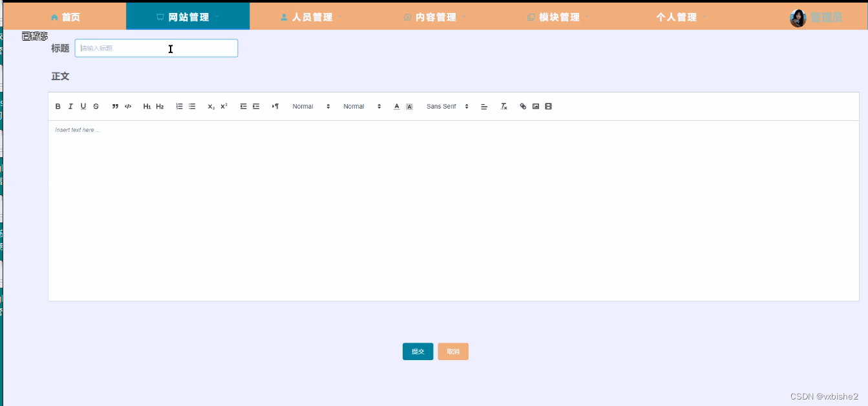
Task: Apply Heading 2 with H2 icon
Action: tap(160, 107)
